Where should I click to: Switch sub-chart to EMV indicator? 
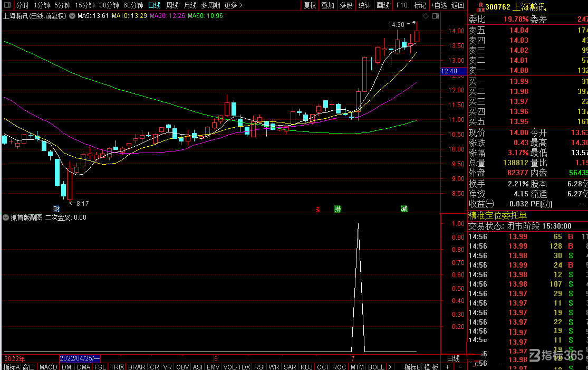[213, 367]
